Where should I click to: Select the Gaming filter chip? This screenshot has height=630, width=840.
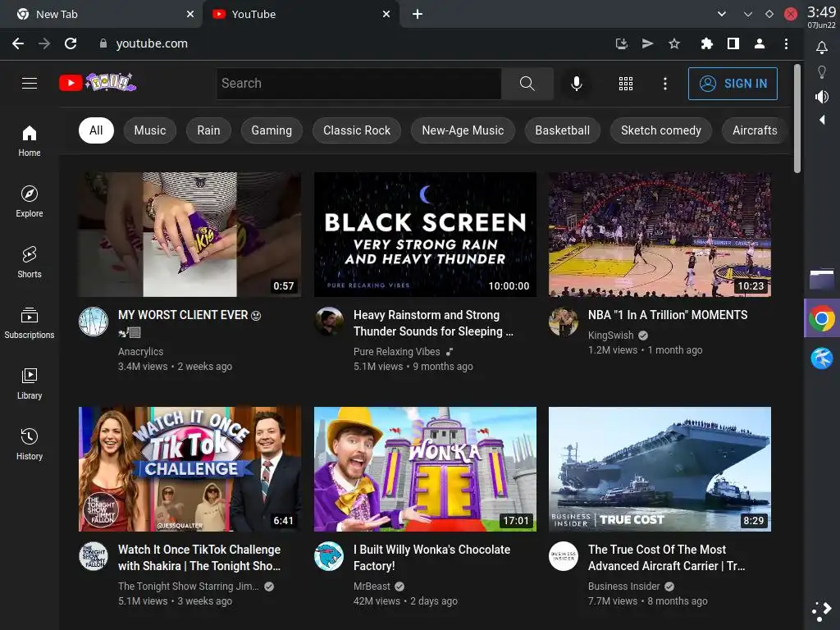(272, 130)
